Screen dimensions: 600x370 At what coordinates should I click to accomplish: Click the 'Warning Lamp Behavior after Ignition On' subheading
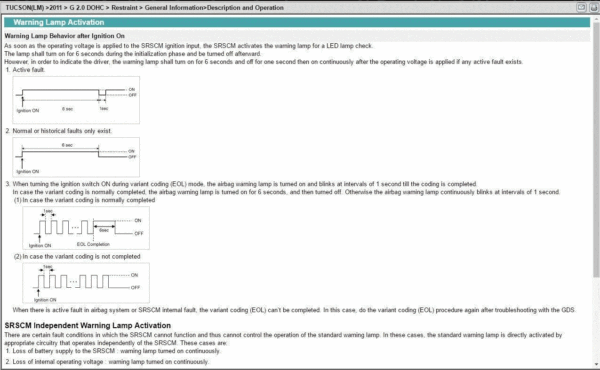tap(65, 36)
